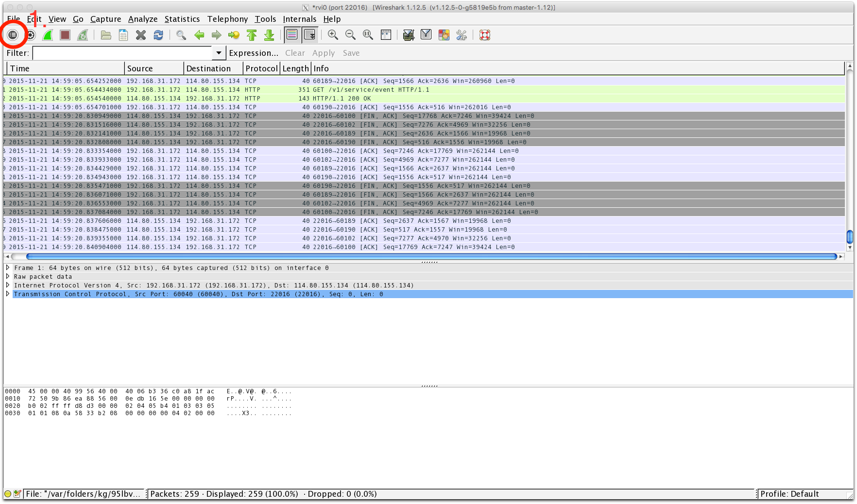Select the FIN, ACK packet with Seq=17768
This screenshot has height=504, width=857.
point(424,116)
